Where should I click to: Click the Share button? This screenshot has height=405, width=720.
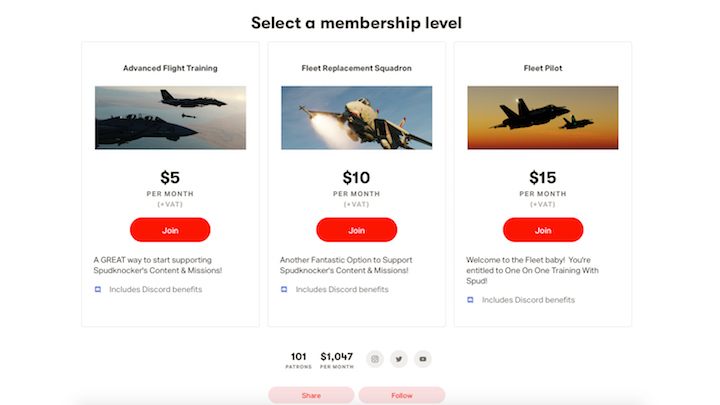(x=311, y=395)
